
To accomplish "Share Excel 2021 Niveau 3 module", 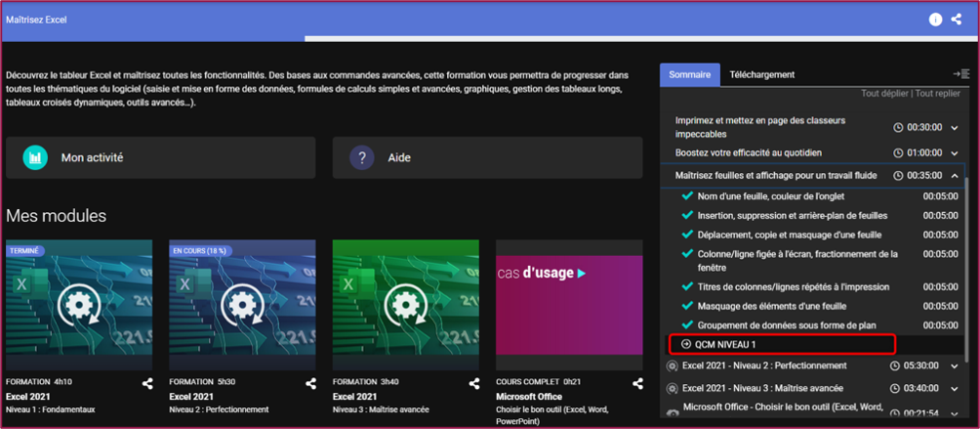I will pos(473,383).
